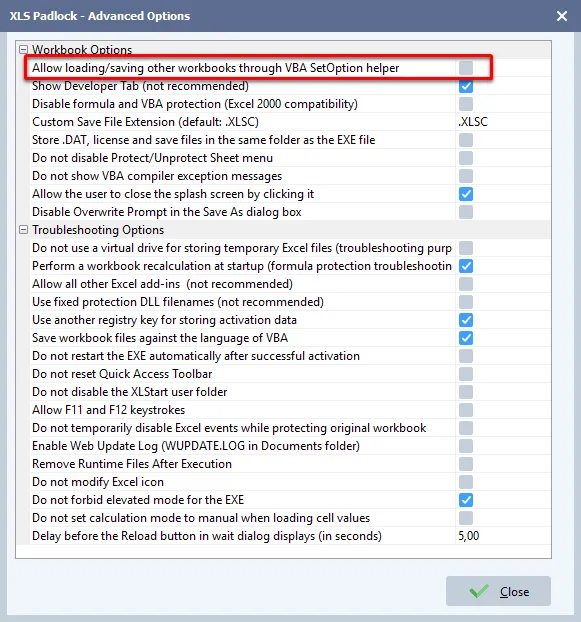Toggle Allow all other Excel add-ins checkbox
Viewport: 581px width, 622px height.
466,284
